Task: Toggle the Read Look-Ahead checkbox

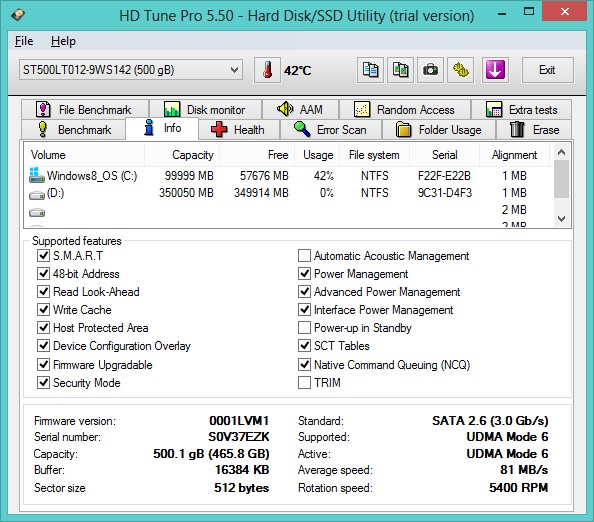Action: pos(43,292)
